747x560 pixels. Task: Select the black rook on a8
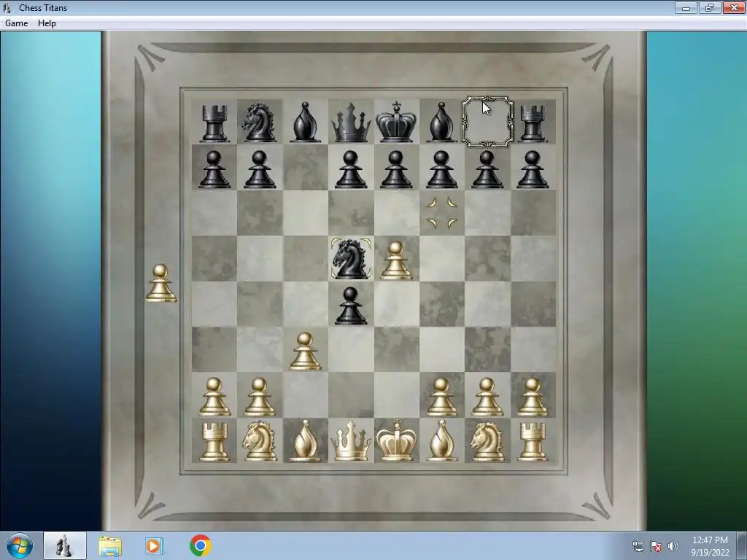click(x=214, y=123)
